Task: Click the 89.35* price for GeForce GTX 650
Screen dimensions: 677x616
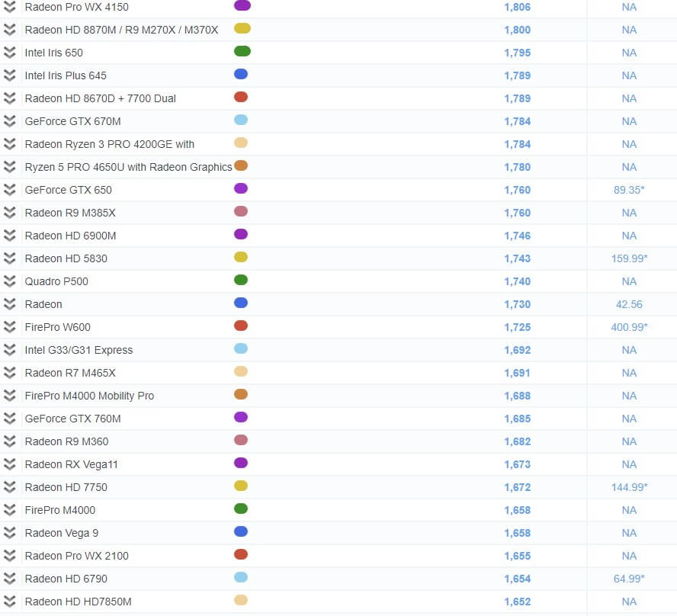Action: 629,190
